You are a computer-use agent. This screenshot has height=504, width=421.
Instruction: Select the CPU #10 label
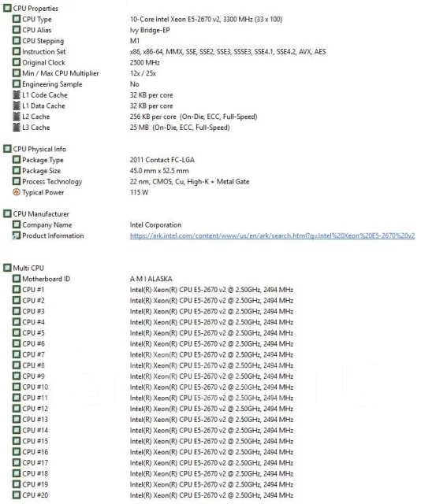[35, 387]
